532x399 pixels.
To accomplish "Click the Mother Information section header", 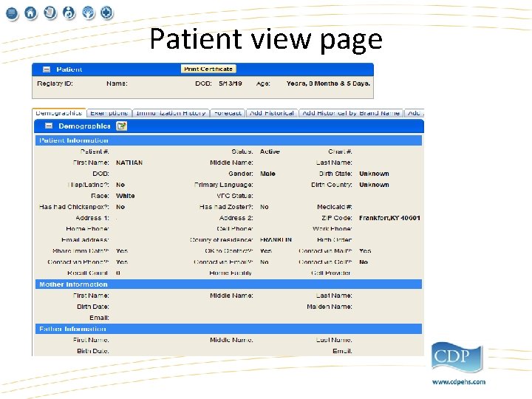I will (228, 284).
